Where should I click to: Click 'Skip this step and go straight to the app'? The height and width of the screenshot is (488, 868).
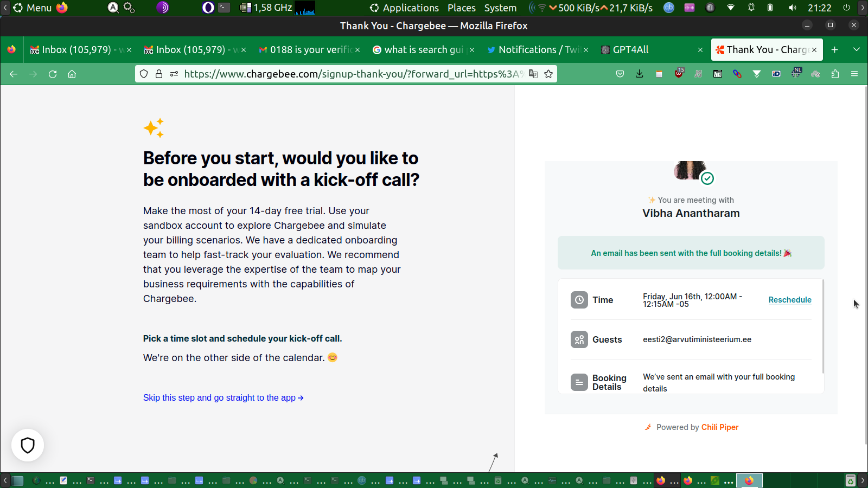[224, 398]
